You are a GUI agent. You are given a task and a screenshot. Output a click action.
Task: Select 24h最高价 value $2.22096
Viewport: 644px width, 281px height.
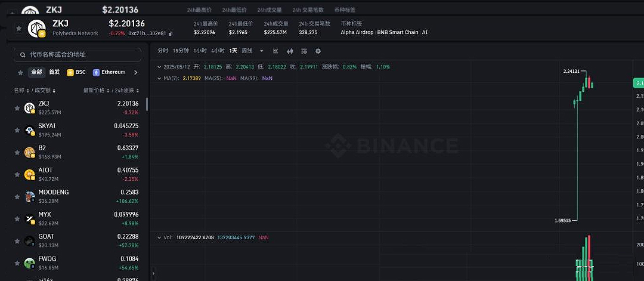coord(205,32)
